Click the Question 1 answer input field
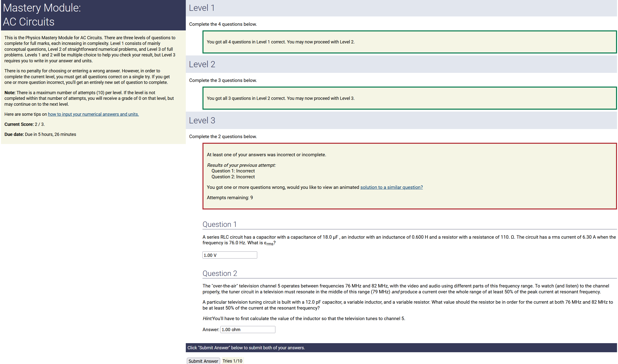618x364 pixels. pos(229,255)
